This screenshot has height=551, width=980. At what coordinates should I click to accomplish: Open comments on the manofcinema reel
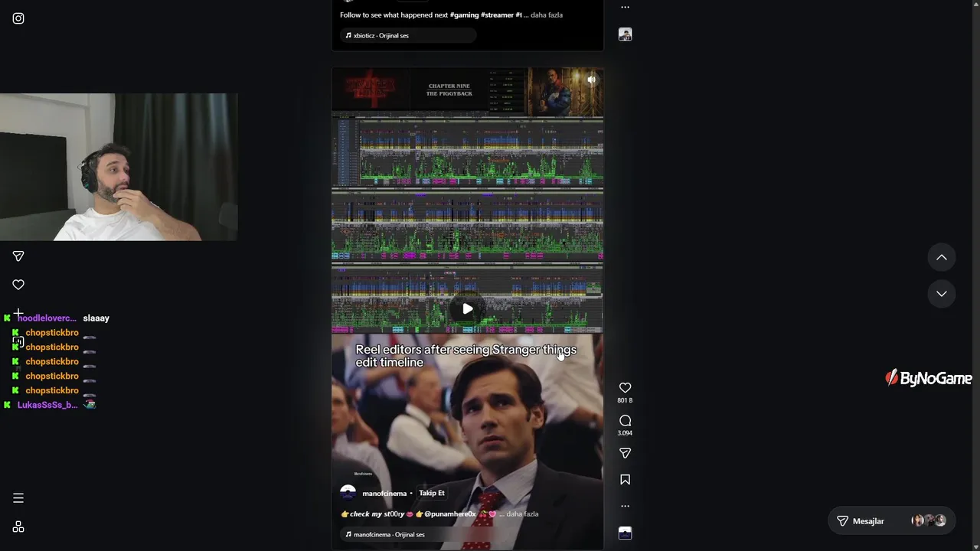tap(625, 421)
